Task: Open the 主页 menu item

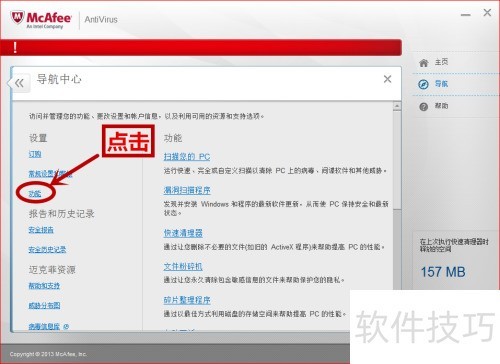Action: tap(441, 62)
